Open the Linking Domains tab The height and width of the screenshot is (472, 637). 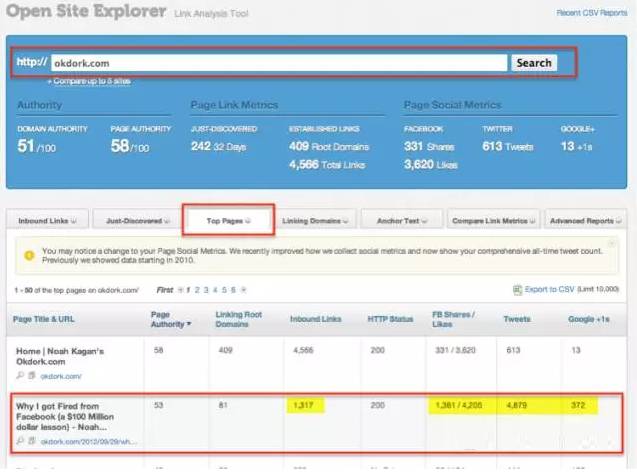tap(315, 221)
